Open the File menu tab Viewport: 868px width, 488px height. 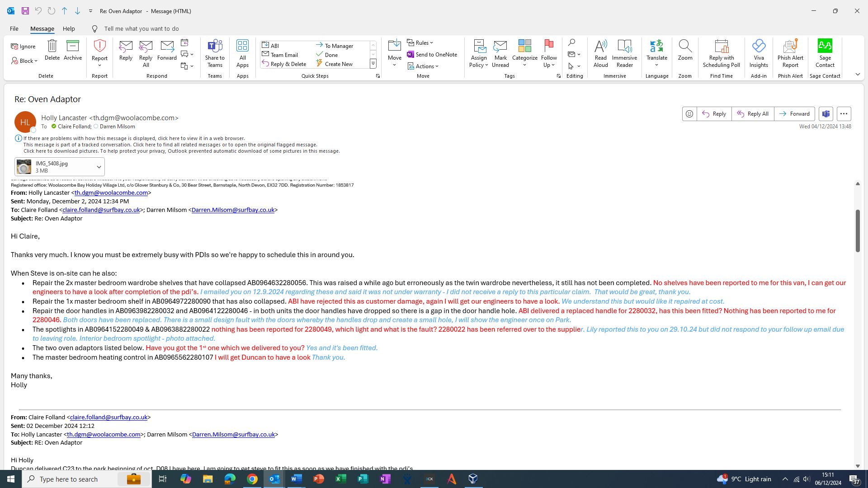14,28
